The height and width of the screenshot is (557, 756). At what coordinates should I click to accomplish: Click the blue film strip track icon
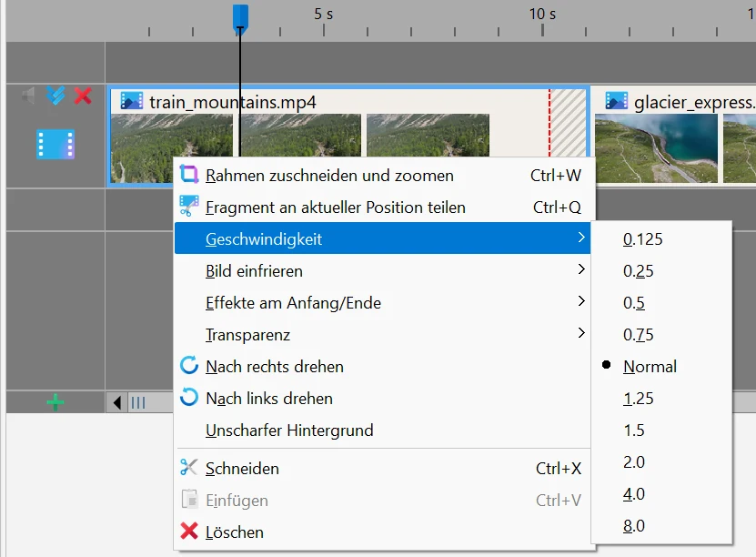click(x=55, y=144)
